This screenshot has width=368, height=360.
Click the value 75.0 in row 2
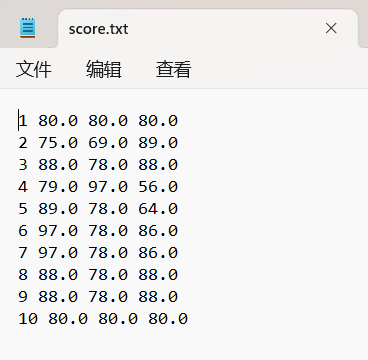click(x=58, y=143)
